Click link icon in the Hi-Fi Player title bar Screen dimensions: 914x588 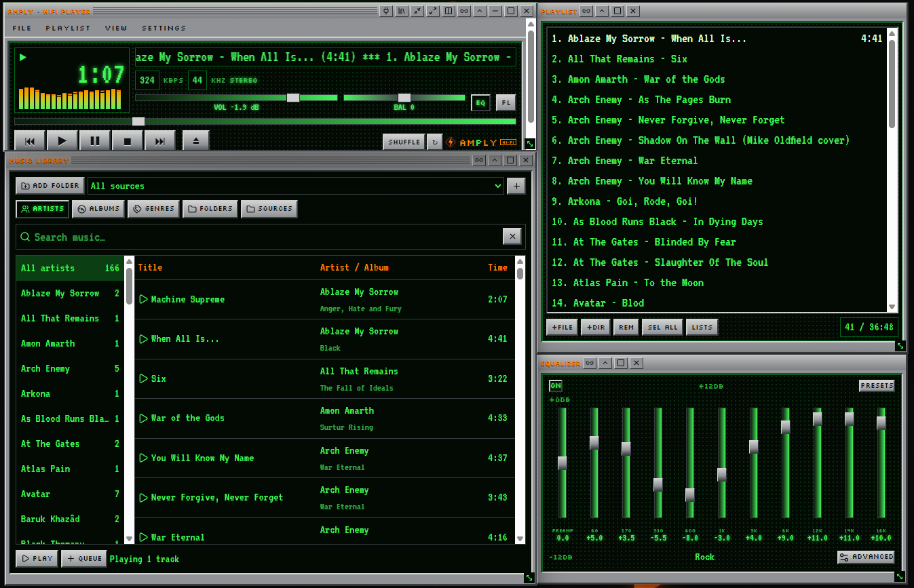(464, 11)
